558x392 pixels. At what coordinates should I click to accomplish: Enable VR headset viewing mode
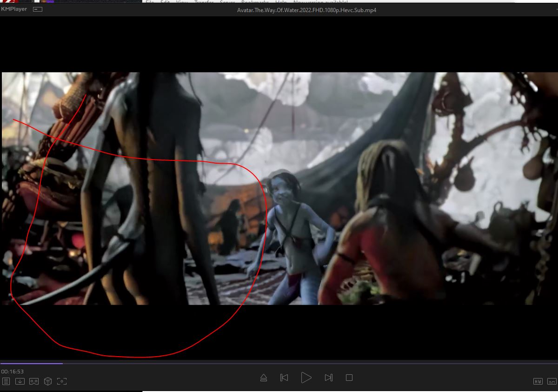34,381
